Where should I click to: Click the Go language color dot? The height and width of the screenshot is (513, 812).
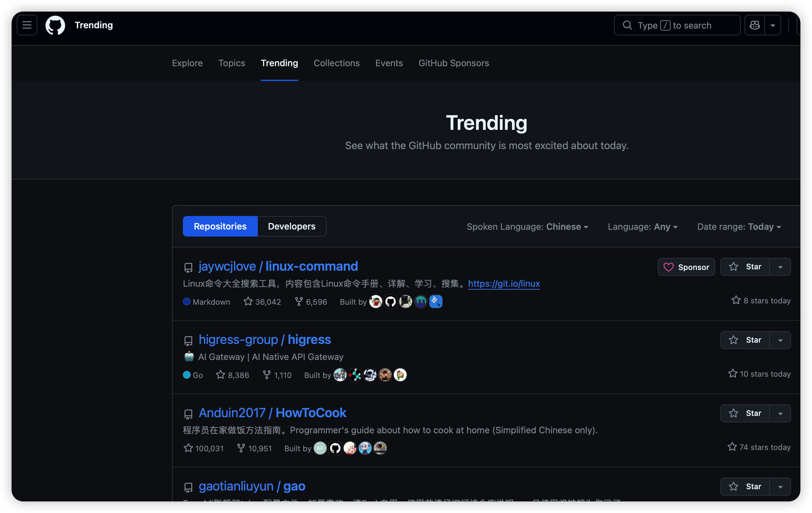pos(186,374)
